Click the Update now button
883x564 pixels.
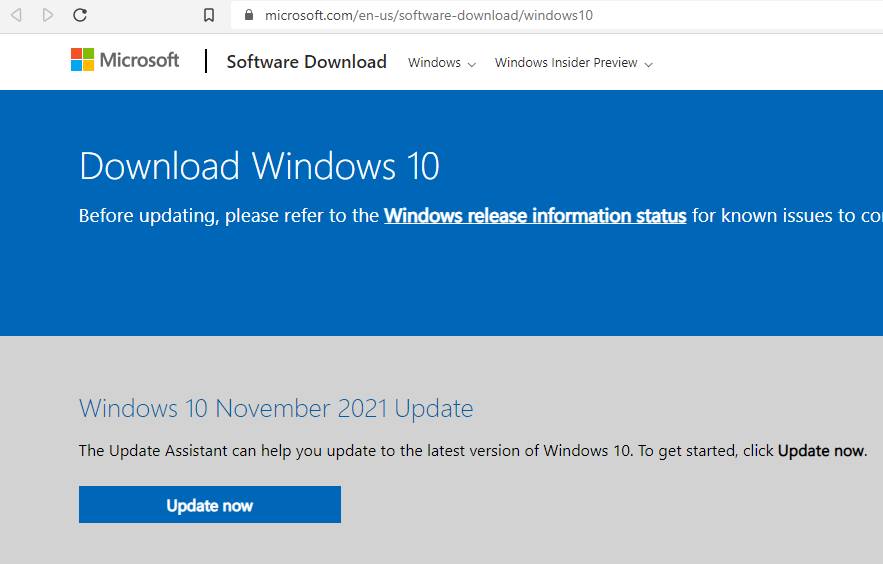coord(209,505)
